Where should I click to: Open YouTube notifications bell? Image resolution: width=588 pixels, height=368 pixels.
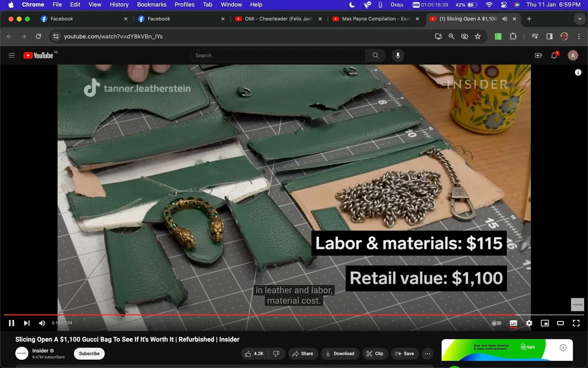554,56
